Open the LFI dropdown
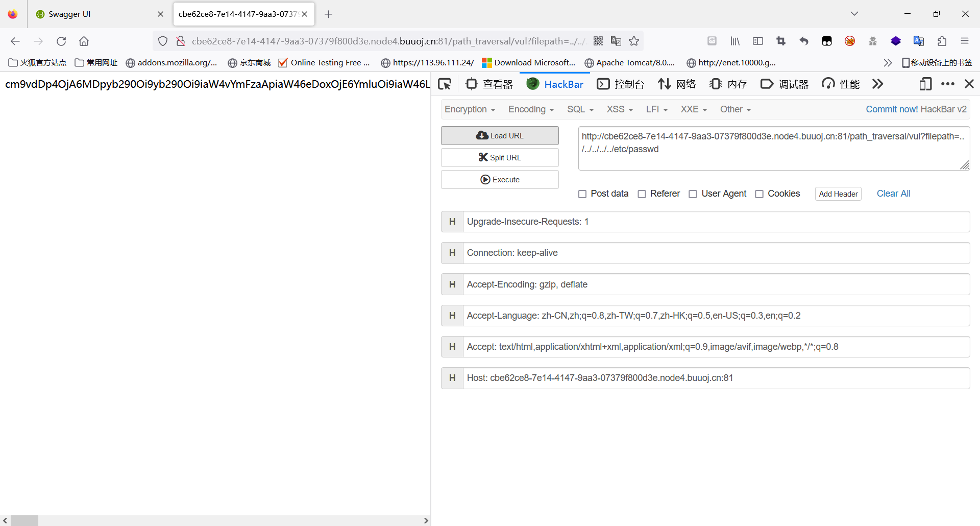The image size is (980, 526). (x=656, y=109)
